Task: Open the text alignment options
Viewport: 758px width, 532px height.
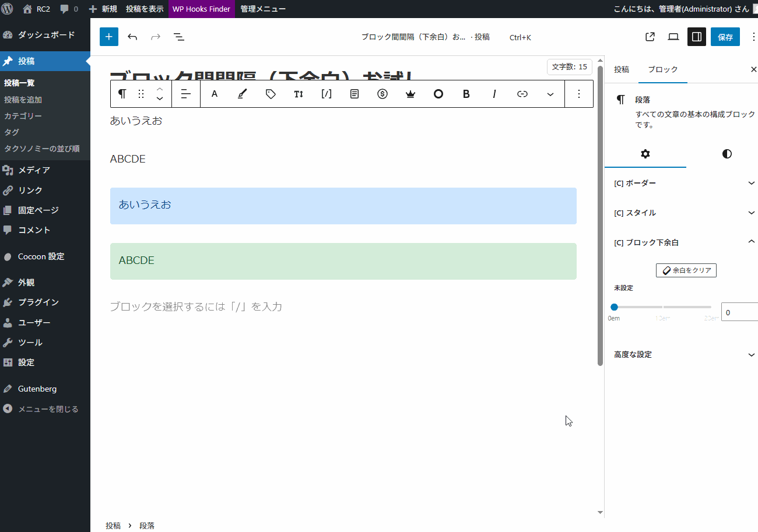Action: point(186,94)
